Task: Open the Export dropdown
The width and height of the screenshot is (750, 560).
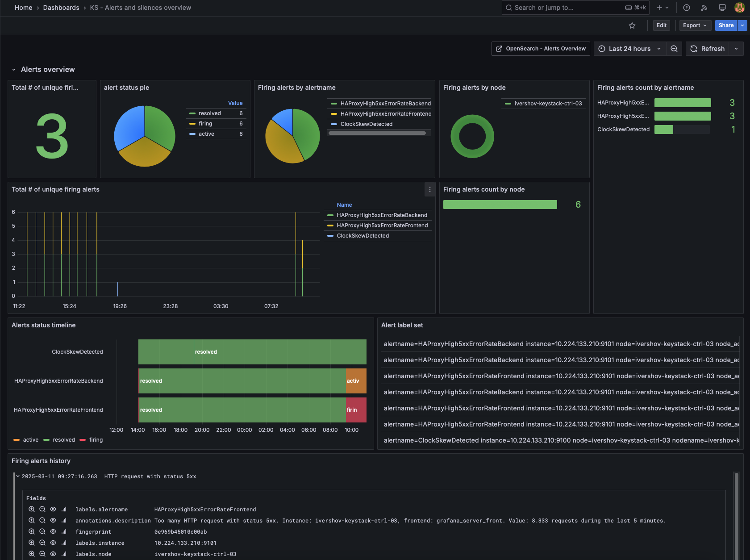Action: click(x=695, y=25)
